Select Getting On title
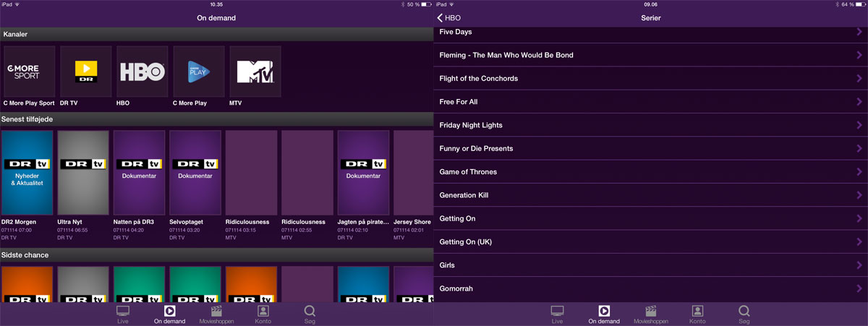 457,219
